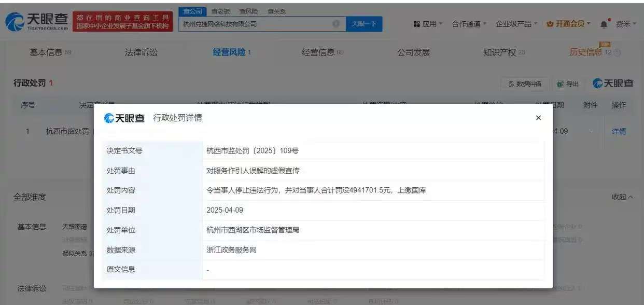Click the 浙江政务服务网 data source text

pos(231,249)
